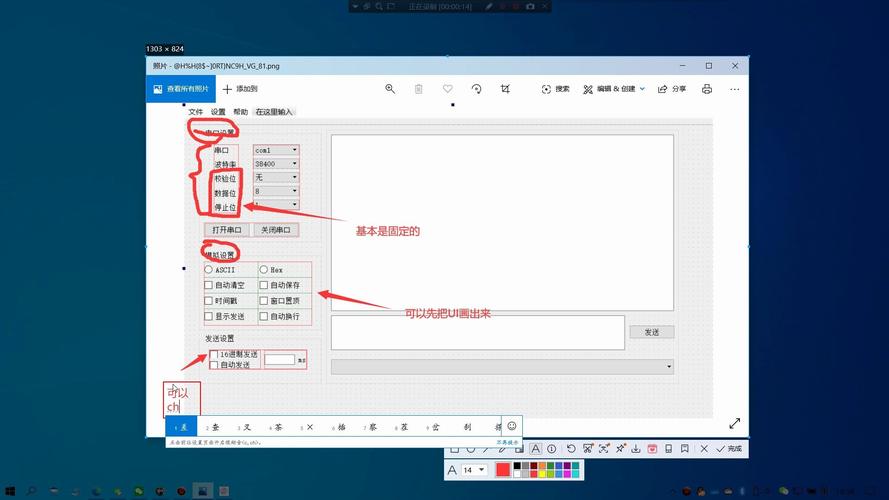Select the ASCII radio button
This screenshot has height=500, width=889.
pos(209,270)
